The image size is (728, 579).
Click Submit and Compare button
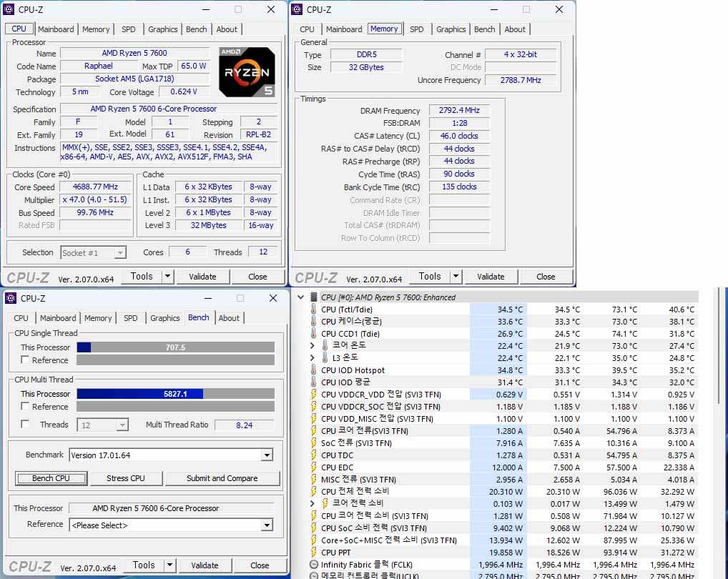pos(222,478)
